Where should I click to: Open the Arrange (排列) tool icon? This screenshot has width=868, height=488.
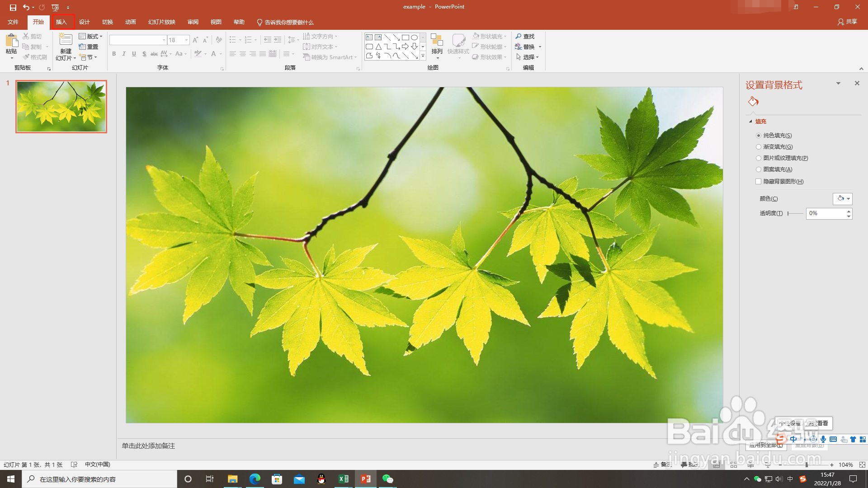(x=437, y=41)
